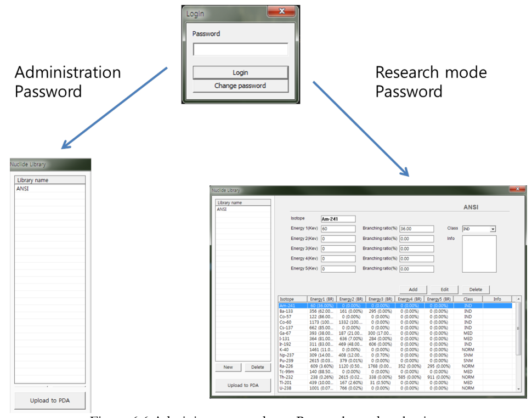
Task: Click the isotope table vertical scrollbar thumb
Action: click(518, 329)
